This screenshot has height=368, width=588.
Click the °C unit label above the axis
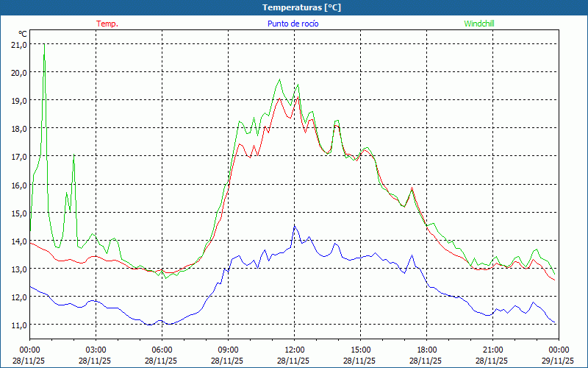[22, 34]
